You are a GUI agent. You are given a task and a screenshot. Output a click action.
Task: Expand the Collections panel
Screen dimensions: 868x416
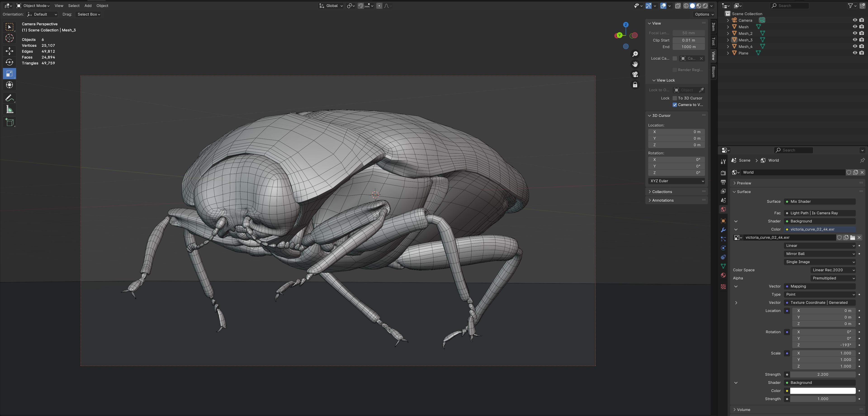pyautogui.click(x=662, y=192)
